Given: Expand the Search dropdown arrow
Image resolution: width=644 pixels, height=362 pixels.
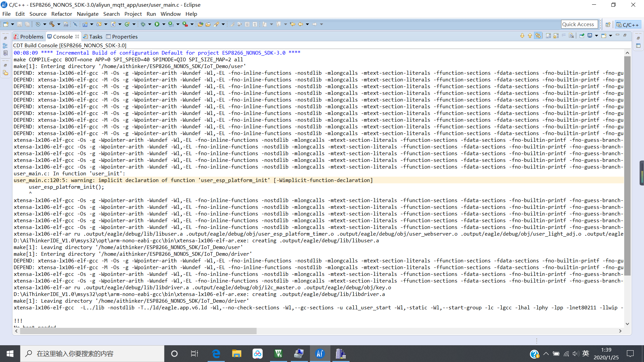Looking at the screenshot, I should pyautogui.click(x=223, y=24).
